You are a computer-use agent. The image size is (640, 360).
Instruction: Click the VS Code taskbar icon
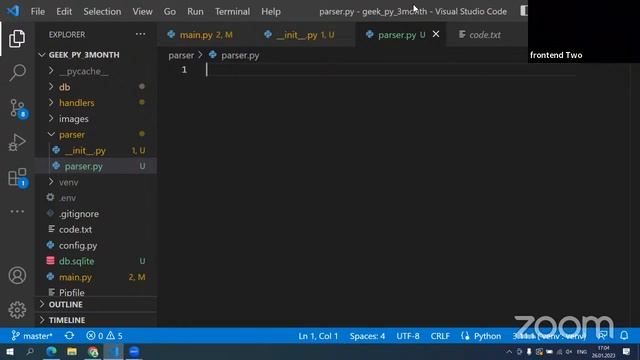click(113, 351)
